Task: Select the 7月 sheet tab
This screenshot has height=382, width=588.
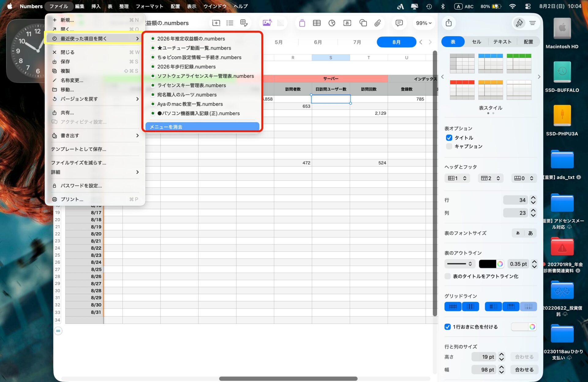Action: pos(357,42)
